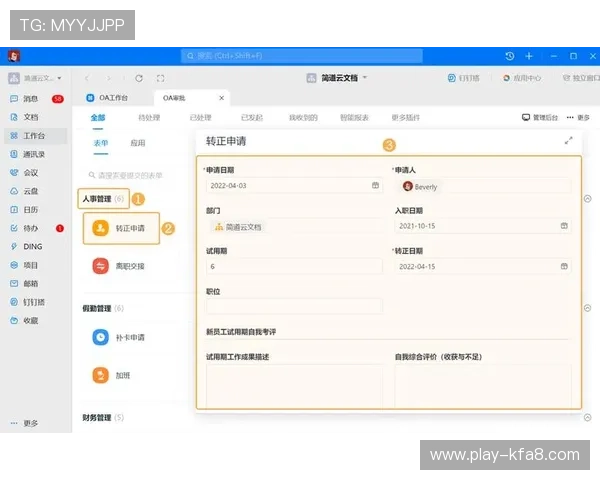Click the 试用期工作成果描述 text area

[x=294, y=386]
